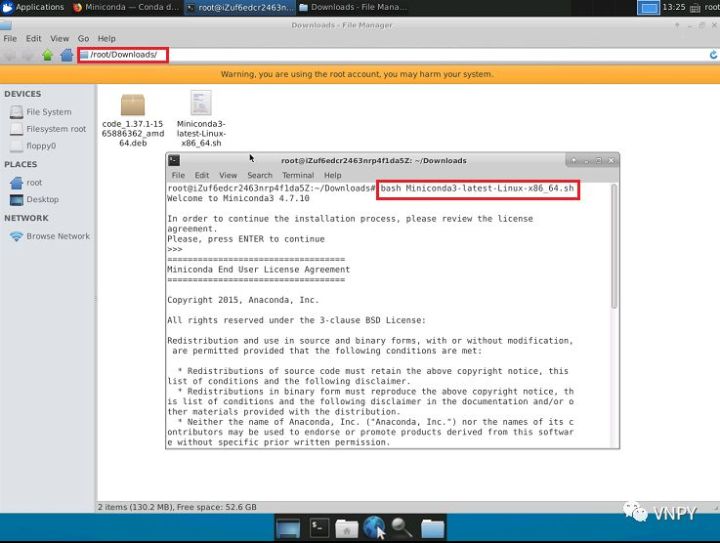This screenshot has height=543, width=720.
Task: Open Terminal menu in terminal window
Action: [298, 175]
